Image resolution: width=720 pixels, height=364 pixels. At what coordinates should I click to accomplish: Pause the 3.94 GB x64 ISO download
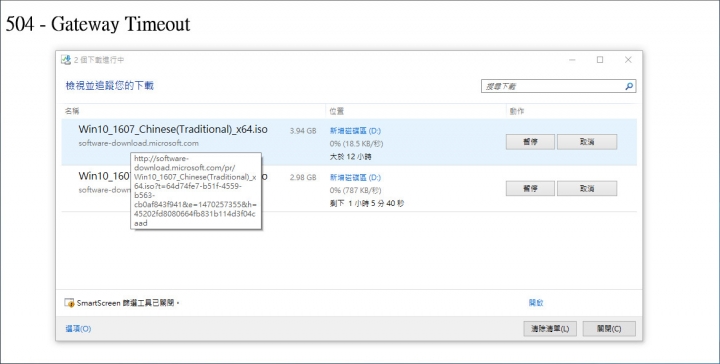point(530,142)
